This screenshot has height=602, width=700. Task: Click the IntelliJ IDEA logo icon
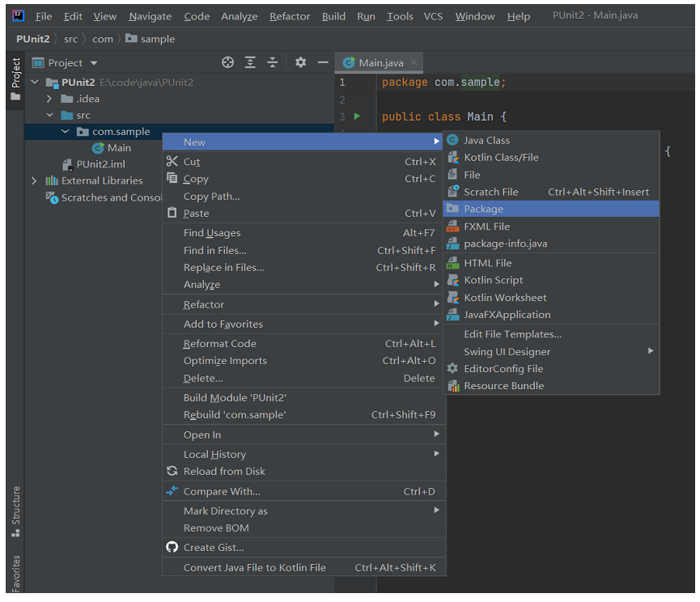coord(19,16)
